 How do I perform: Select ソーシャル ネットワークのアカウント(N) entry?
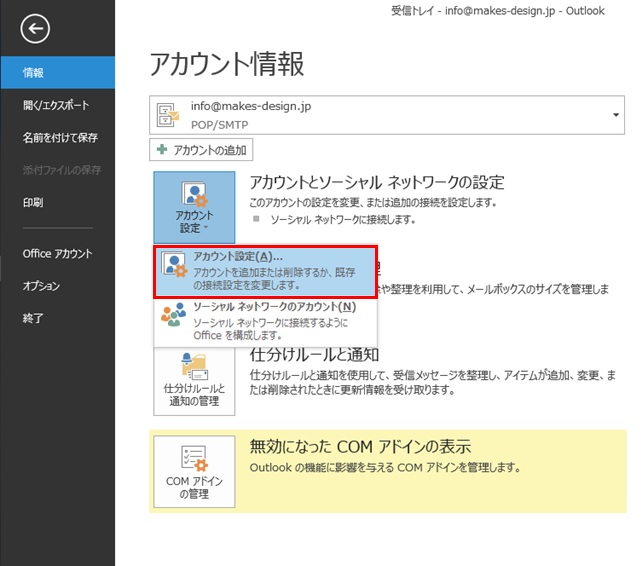pyautogui.click(x=265, y=321)
